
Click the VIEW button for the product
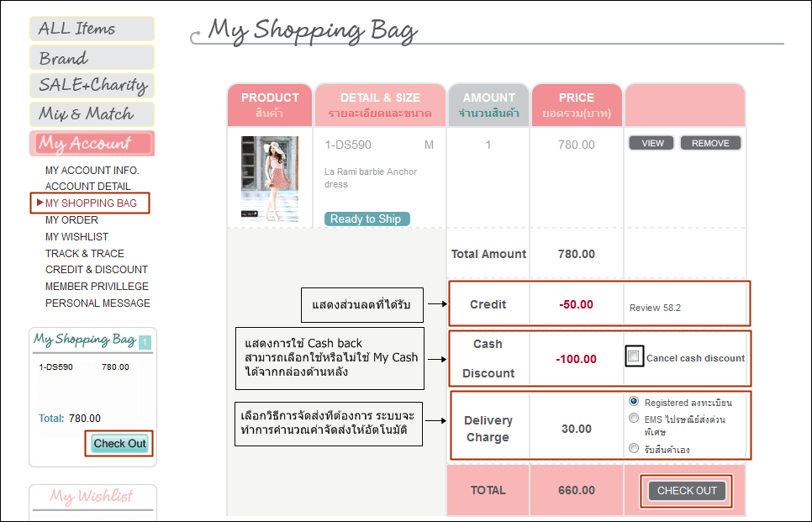[x=652, y=144]
